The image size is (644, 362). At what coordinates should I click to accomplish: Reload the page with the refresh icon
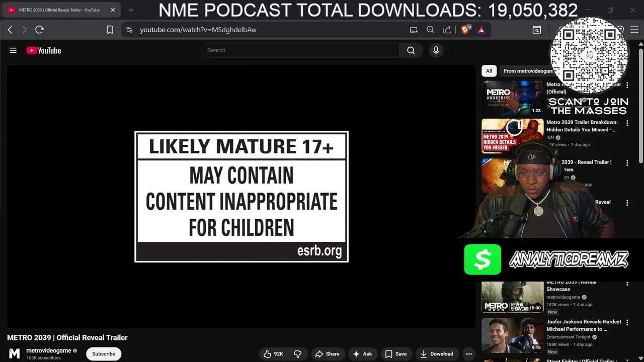[x=39, y=30]
